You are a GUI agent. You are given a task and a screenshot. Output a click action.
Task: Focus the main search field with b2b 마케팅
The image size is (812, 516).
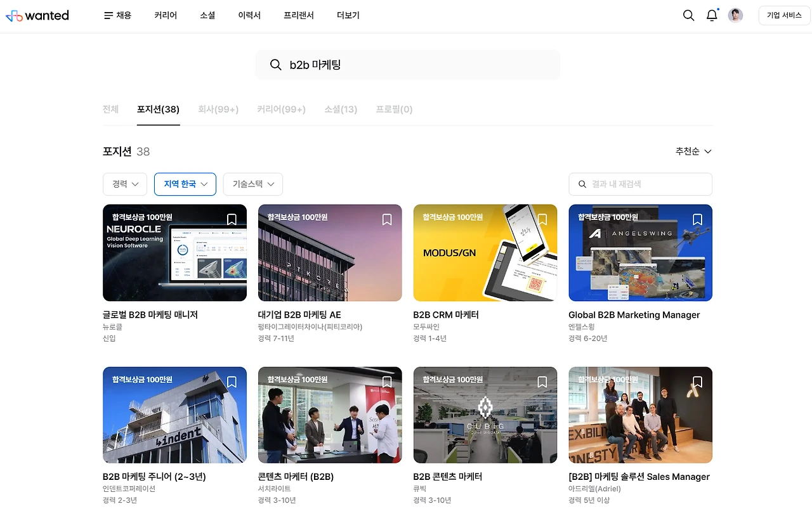(407, 65)
